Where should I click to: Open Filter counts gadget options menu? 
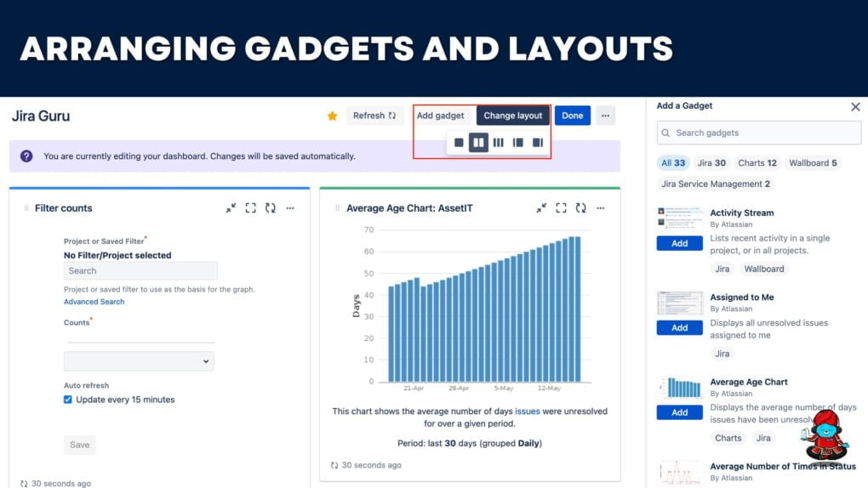pyautogui.click(x=290, y=208)
